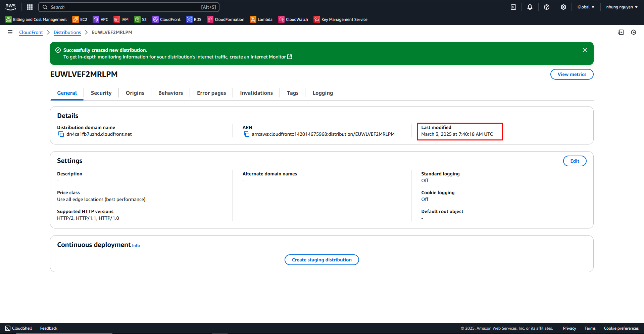Click the hexagon clock icon at top right
644x334 pixels.
[x=634, y=32]
